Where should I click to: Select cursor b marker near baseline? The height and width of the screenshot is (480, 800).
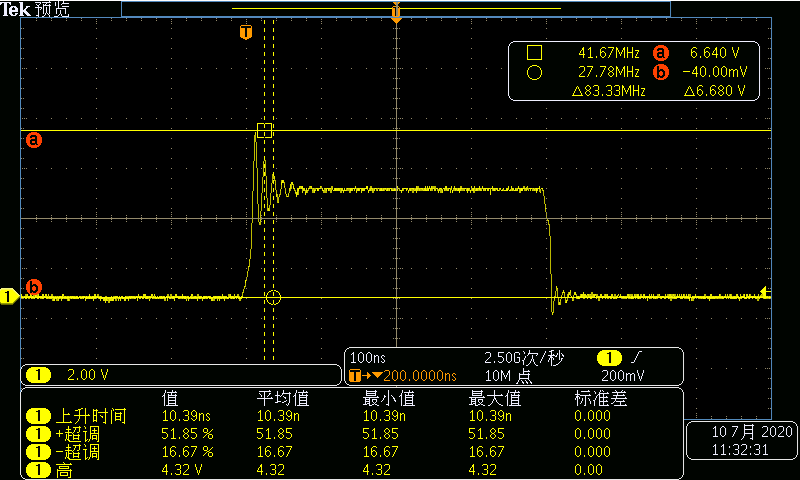click(34, 288)
